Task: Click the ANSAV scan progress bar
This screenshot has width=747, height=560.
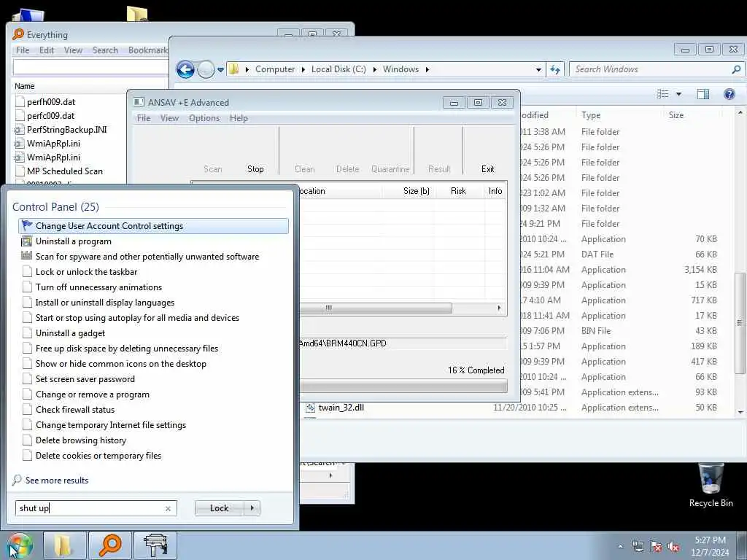Action: point(403,386)
